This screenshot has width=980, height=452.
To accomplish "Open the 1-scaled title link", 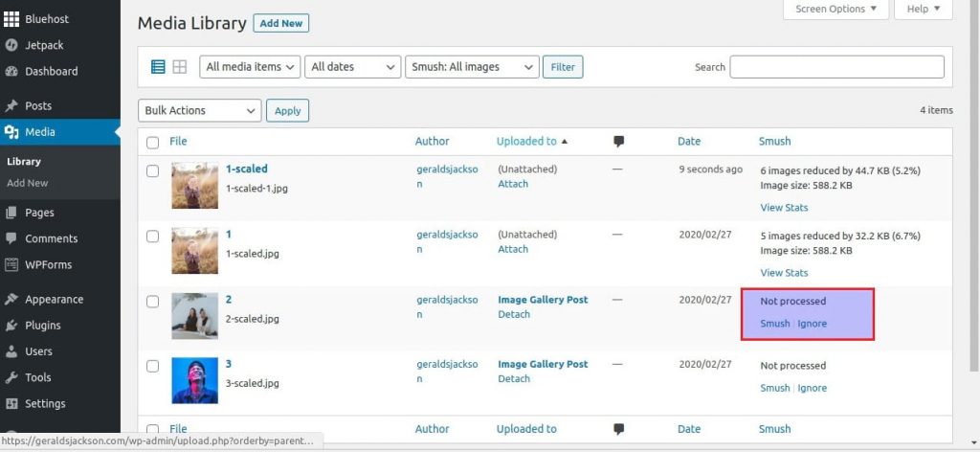I will point(246,169).
